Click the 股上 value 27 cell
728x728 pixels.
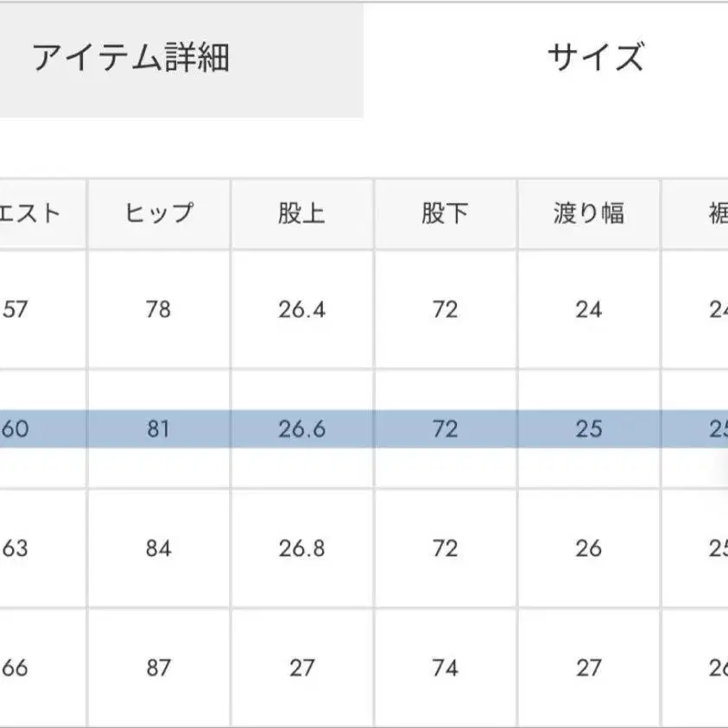(x=301, y=668)
